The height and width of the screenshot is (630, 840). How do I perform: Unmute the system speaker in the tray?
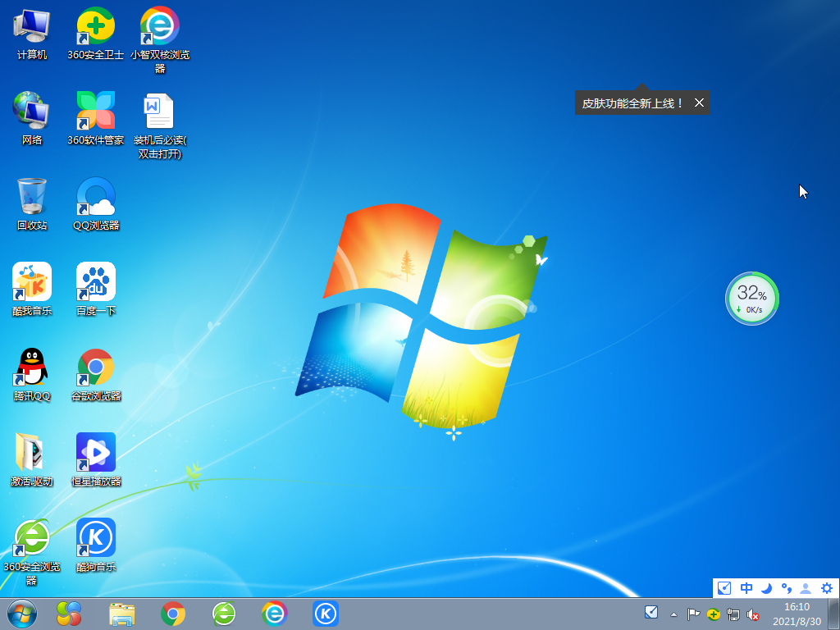[x=753, y=613]
